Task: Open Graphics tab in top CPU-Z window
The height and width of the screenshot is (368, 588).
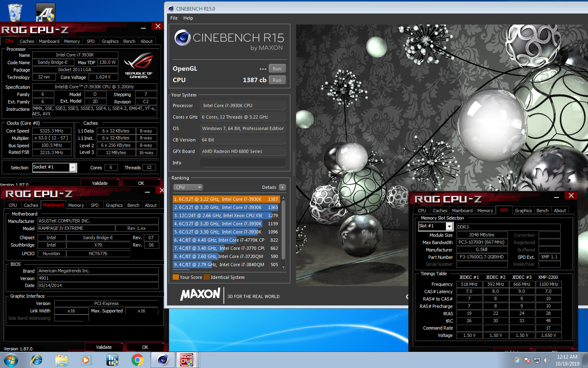Action: click(x=110, y=41)
